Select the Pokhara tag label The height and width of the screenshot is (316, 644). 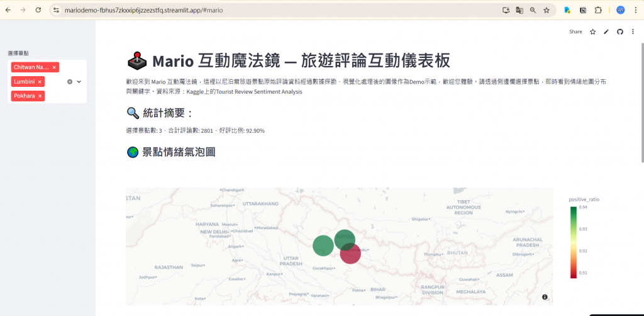point(25,96)
